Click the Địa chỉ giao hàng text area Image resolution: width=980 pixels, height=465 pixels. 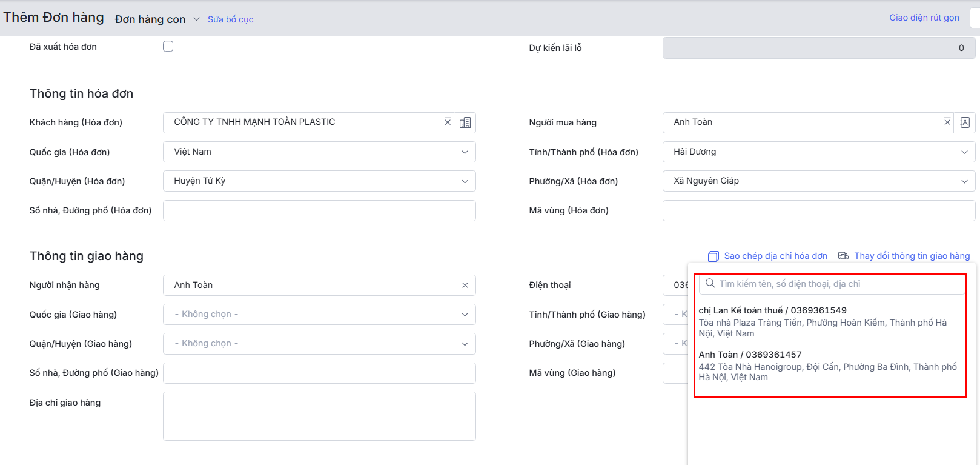point(319,416)
